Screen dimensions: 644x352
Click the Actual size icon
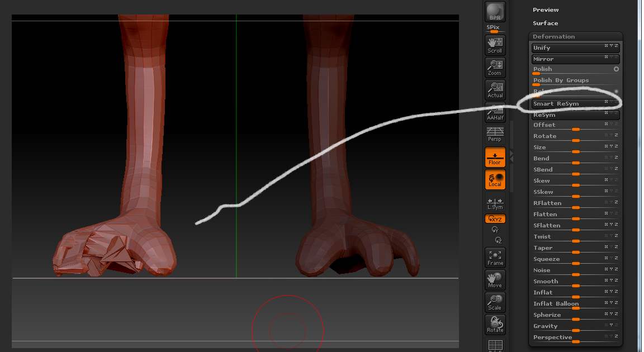click(x=494, y=89)
